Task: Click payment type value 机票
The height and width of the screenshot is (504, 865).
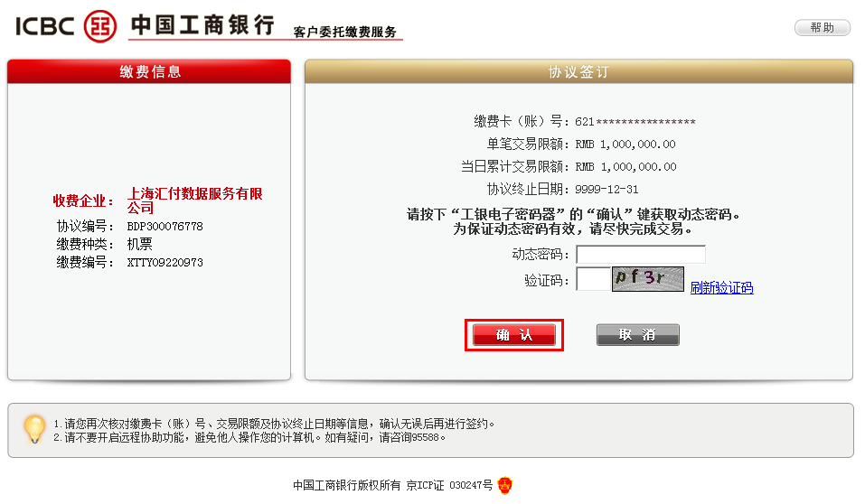Action: (x=139, y=244)
